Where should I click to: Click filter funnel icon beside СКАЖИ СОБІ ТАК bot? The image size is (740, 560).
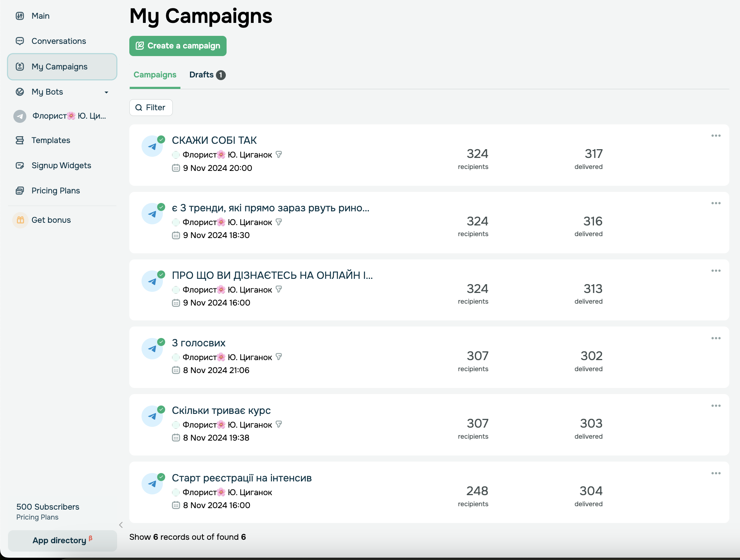point(279,154)
